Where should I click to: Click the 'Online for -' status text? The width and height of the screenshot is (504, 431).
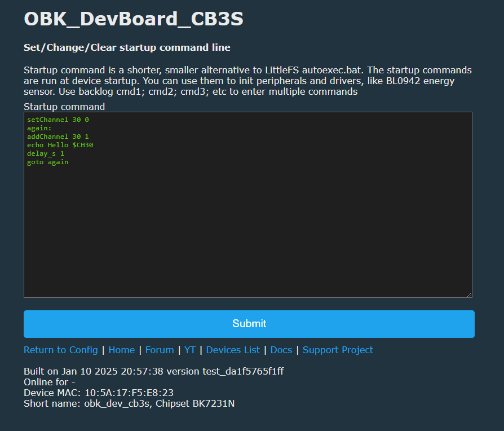click(x=50, y=382)
